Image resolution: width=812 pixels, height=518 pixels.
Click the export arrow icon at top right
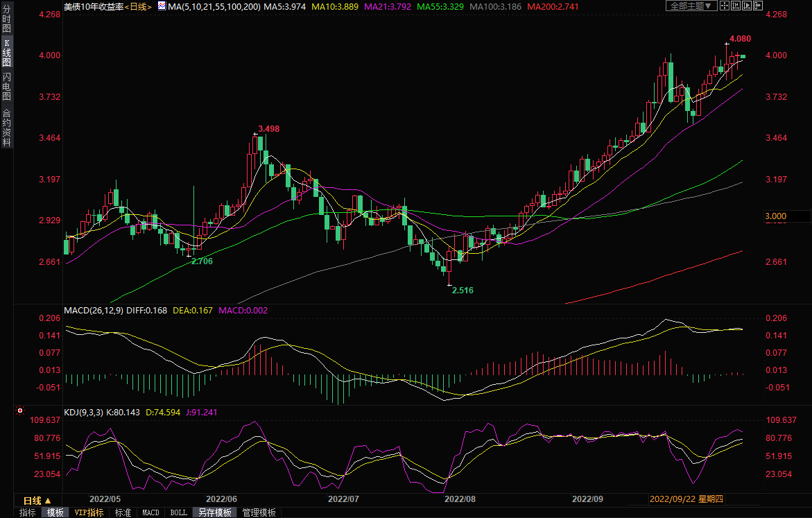tap(758, 6)
